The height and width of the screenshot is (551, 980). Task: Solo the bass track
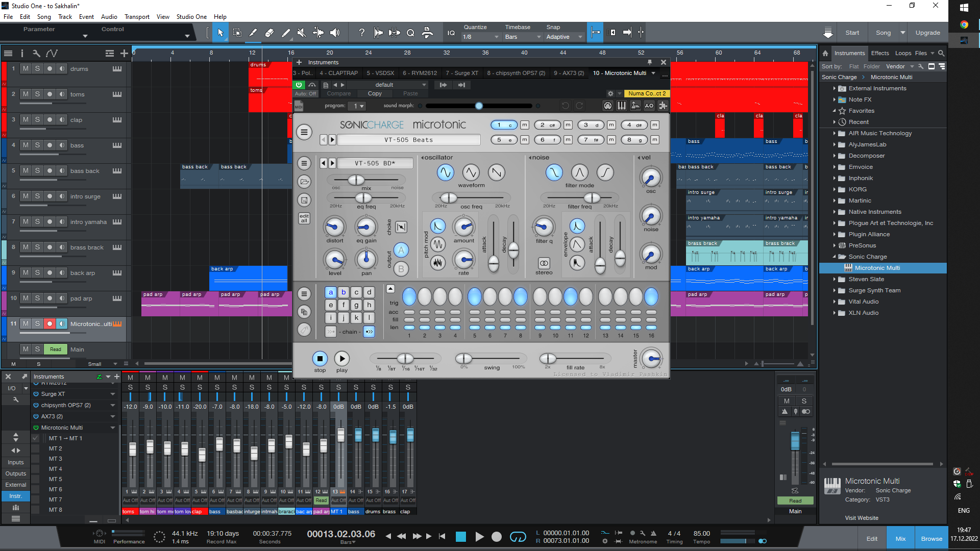tap(37, 145)
